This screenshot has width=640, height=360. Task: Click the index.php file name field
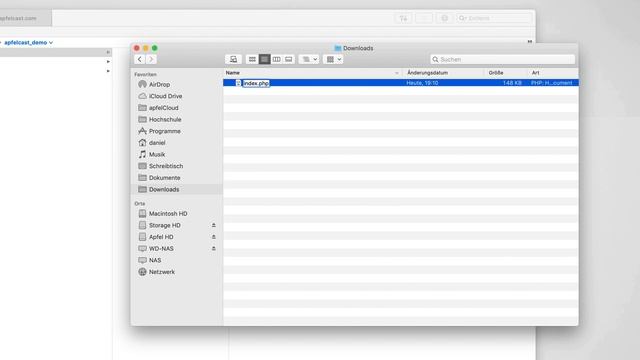[x=256, y=83]
